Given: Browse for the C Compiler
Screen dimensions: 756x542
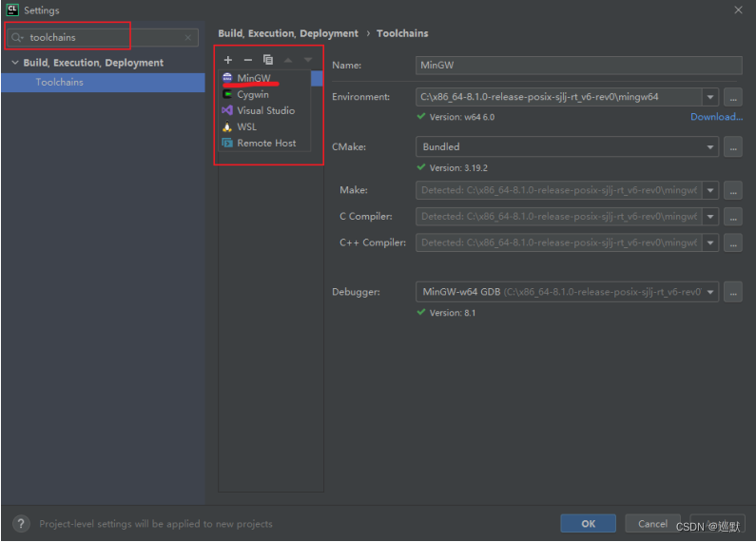Looking at the screenshot, I should [733, 217].
